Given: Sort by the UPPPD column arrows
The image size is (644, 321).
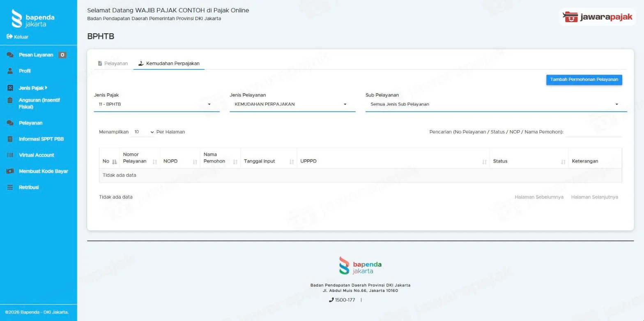Looking at the screenshot, I should pos(485,162).
